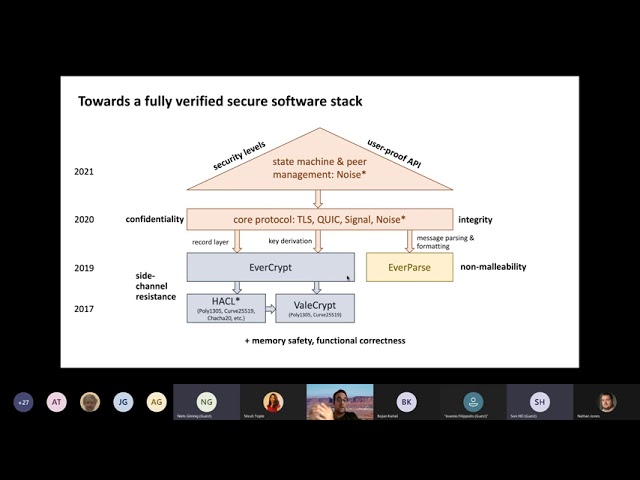
Task: Select the Ioannis Filippidis guest tile
Action: pos(473,402)
